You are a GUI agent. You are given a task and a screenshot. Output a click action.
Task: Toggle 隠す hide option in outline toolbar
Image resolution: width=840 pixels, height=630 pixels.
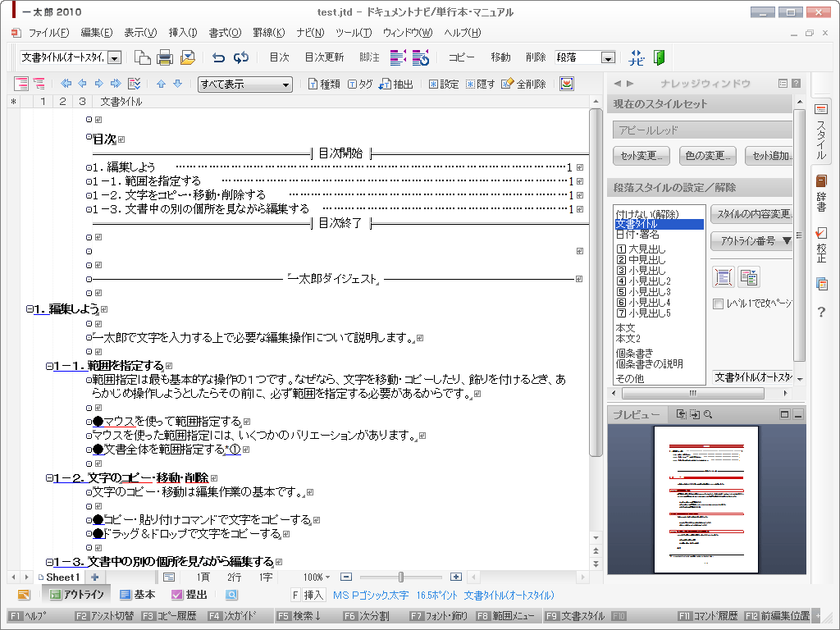point(480,84)
